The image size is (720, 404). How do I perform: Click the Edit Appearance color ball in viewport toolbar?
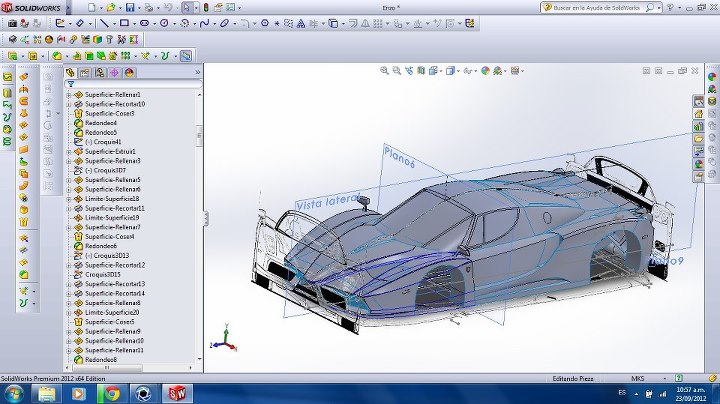click(x=485, y=71)
